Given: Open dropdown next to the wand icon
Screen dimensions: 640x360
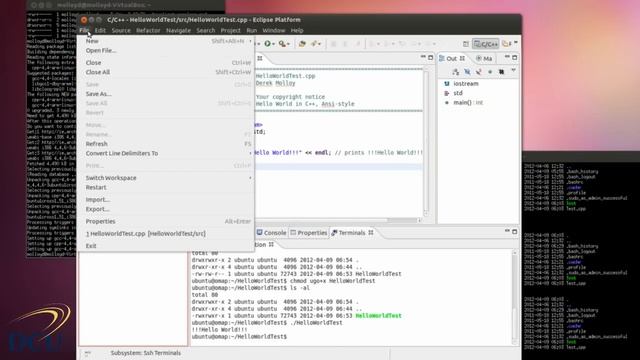Looking at the screenshot, I should click(320, 44).
